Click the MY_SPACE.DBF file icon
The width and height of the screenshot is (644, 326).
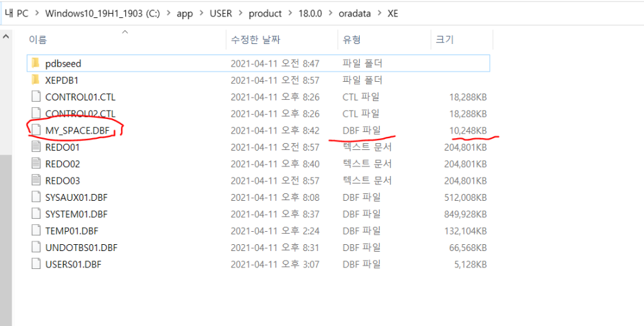click(x=36, y=131)
